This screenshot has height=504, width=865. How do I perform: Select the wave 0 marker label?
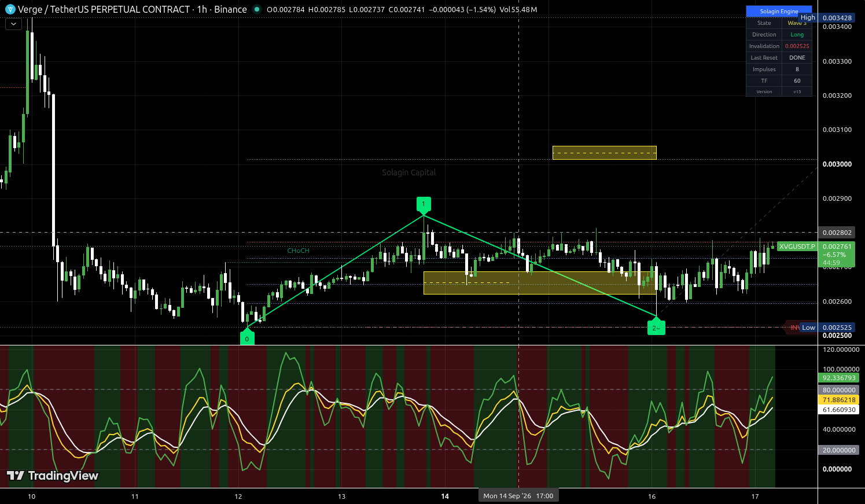[247, 338]
